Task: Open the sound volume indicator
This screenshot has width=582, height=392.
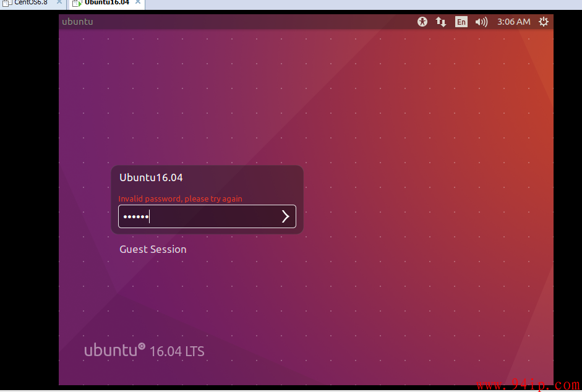Action: [481, 22]
